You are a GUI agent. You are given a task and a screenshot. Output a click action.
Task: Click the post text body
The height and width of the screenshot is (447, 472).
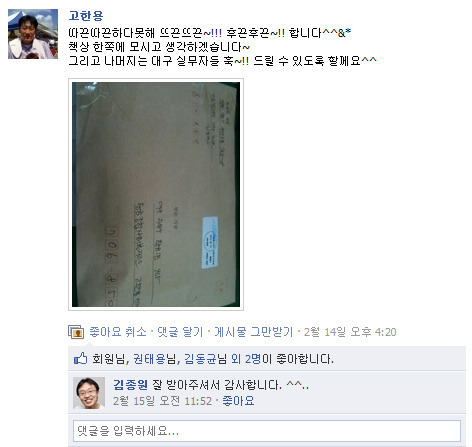[222, 47]
